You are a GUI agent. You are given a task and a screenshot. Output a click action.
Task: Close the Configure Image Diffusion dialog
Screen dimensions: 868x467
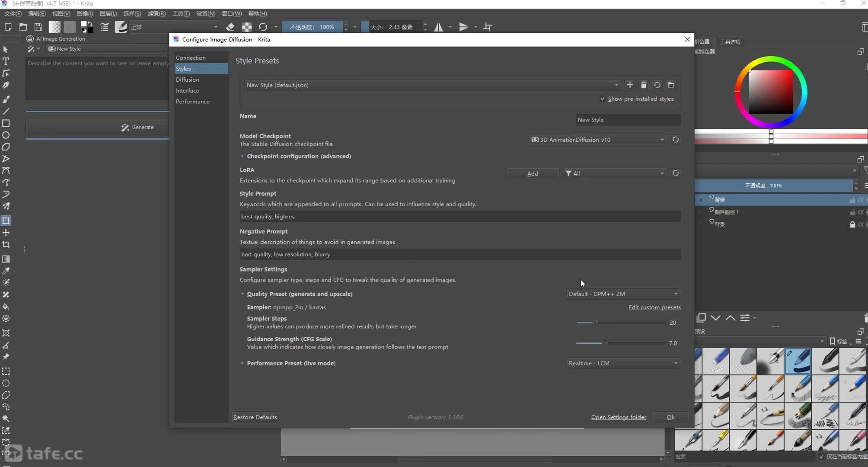tap(687, 39)
